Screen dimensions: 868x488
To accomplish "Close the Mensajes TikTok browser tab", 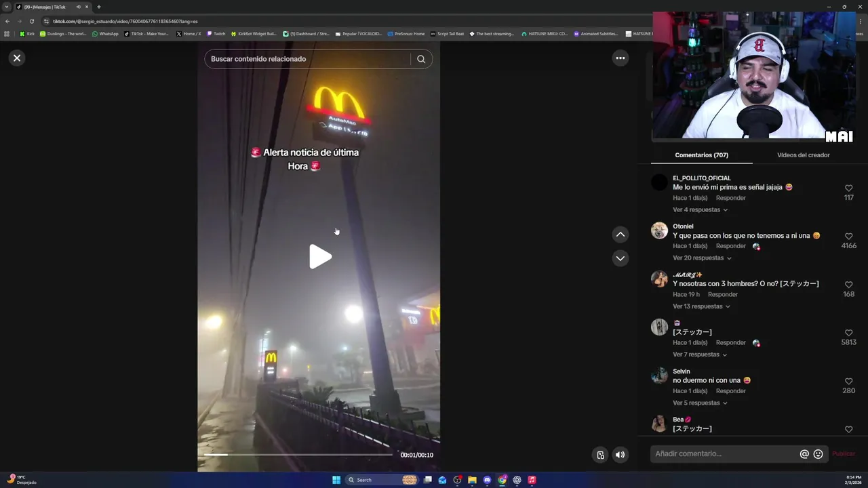I will pyautogui.click(x=87, y=7).
